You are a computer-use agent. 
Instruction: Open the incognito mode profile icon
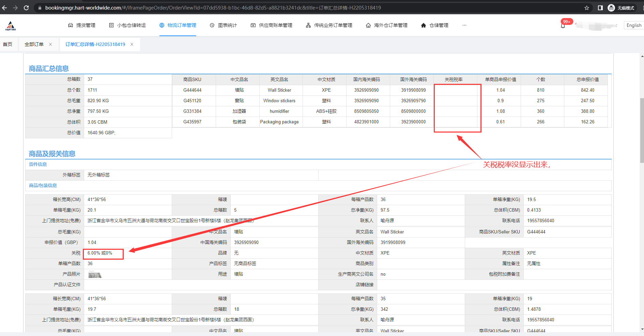tap(611, 8)
